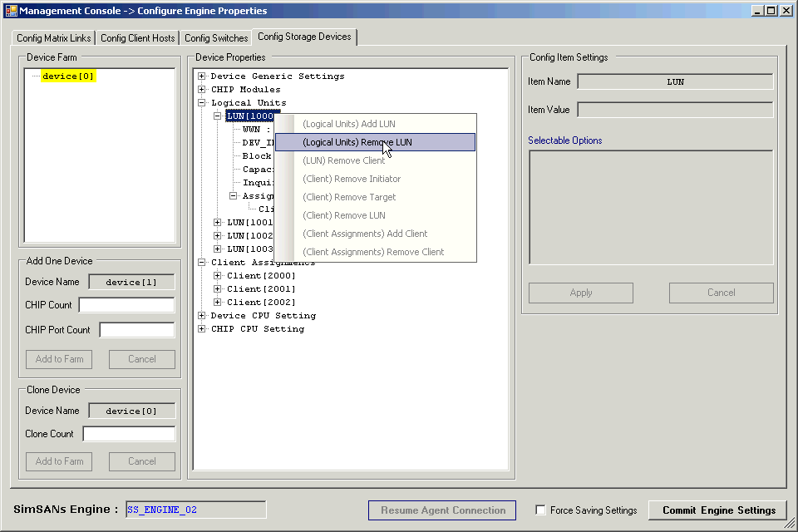Click Commit Engine Settings button

(718, 510)
